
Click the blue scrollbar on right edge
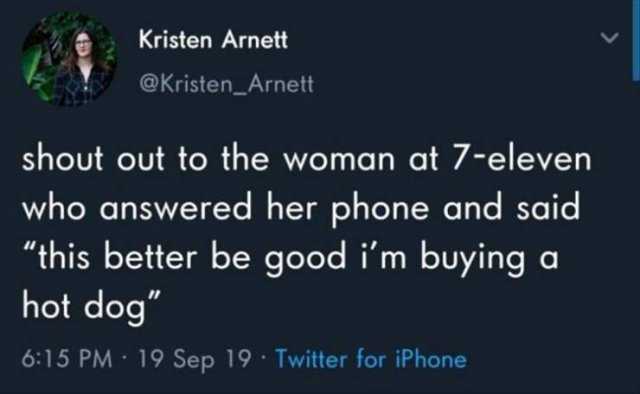(636, 40)
